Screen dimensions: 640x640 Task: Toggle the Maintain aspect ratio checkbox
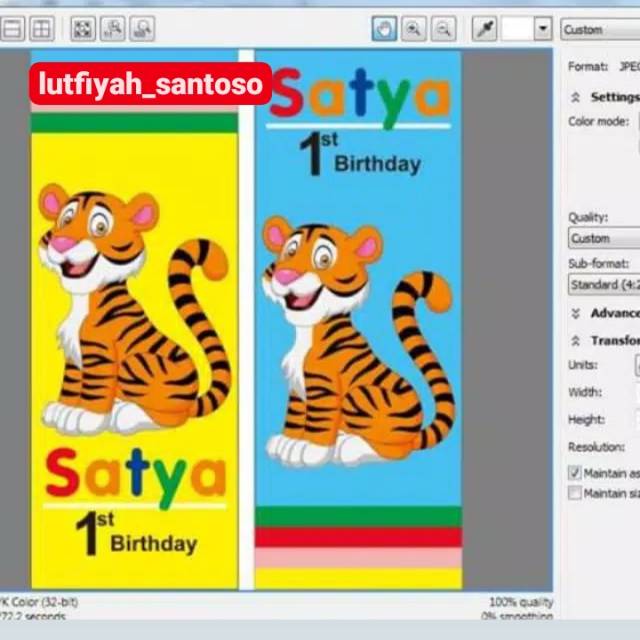575,473
